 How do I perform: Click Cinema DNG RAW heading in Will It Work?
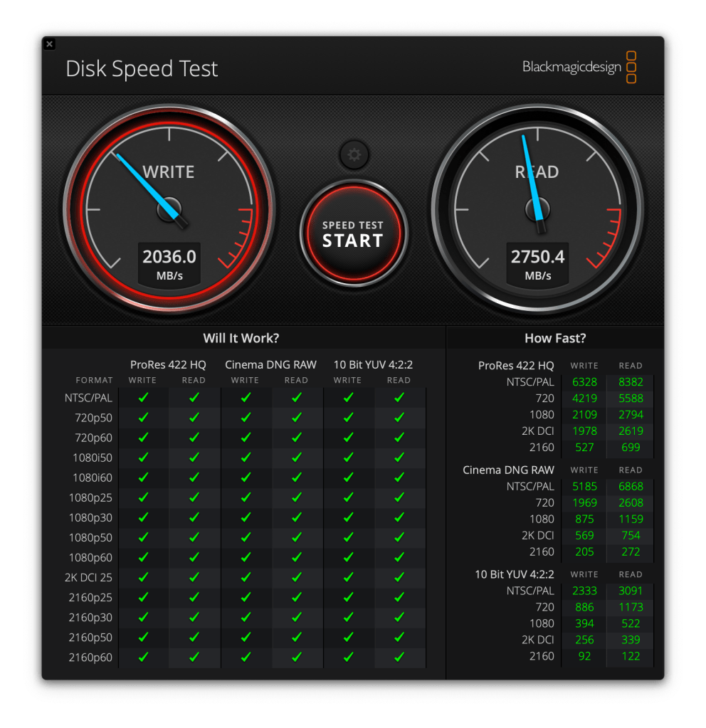[270, 365]
